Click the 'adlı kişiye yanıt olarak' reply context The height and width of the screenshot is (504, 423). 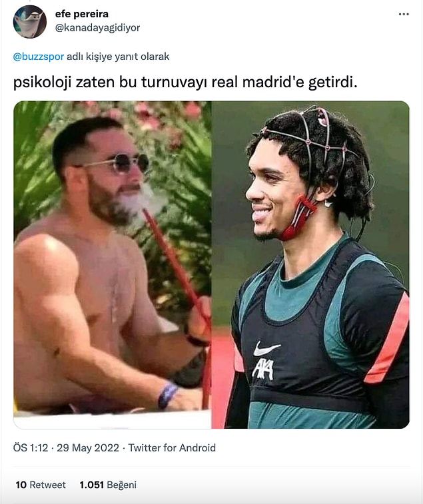click(118, 57)
